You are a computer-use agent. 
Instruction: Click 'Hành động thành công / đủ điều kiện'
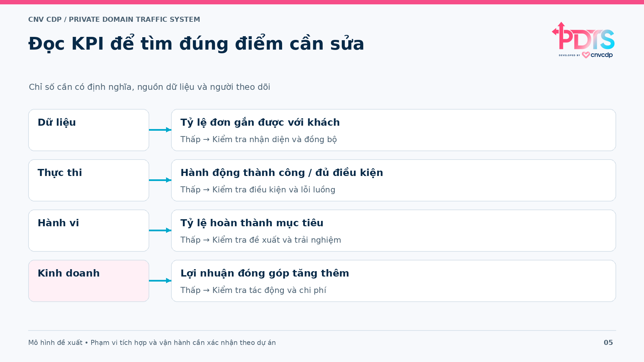tap(282, 173)
